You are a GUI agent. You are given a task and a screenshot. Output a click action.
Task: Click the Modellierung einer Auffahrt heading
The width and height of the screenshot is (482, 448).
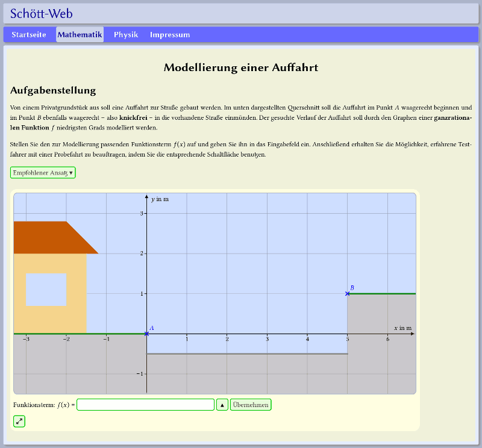click(x=241, y=67)
